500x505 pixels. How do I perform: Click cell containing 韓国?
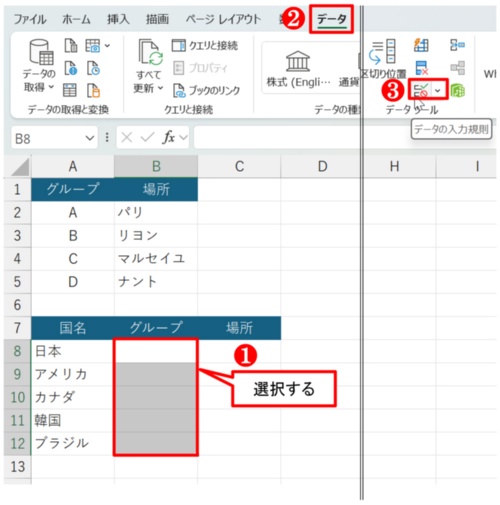click(73, 420)
